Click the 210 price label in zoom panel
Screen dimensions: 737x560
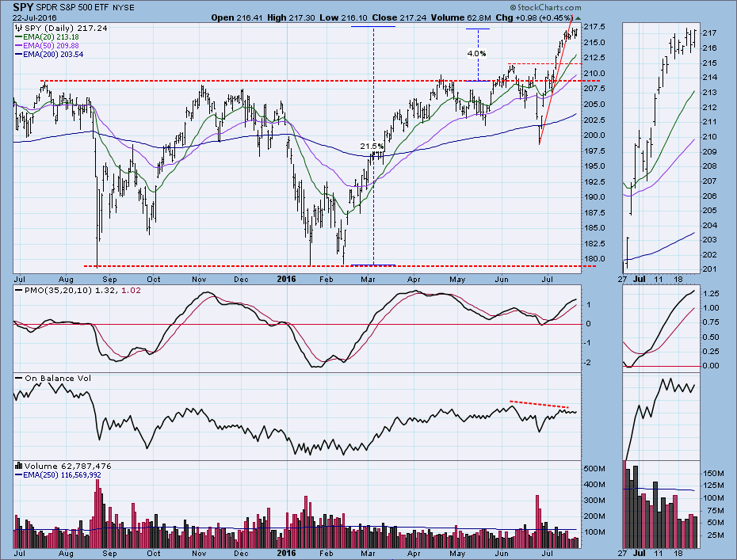tap(710, 137)
